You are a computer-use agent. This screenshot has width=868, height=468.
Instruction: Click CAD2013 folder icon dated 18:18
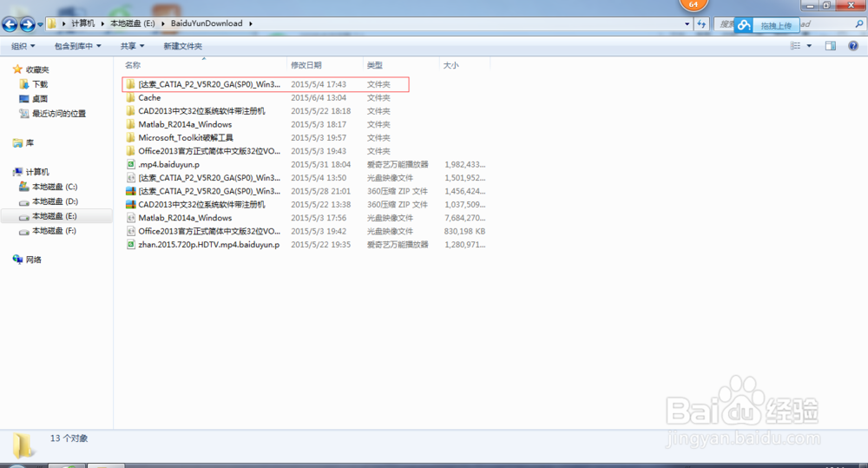click(x=131, y=111)
